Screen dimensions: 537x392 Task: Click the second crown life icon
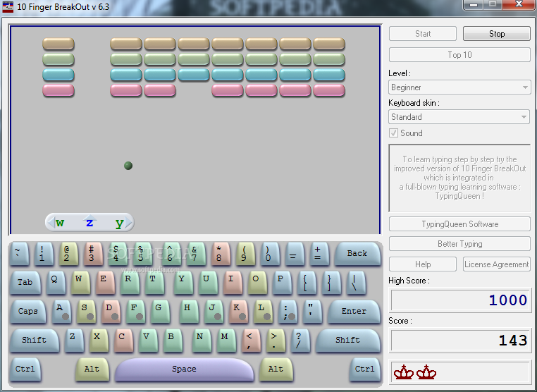point(426,372)
